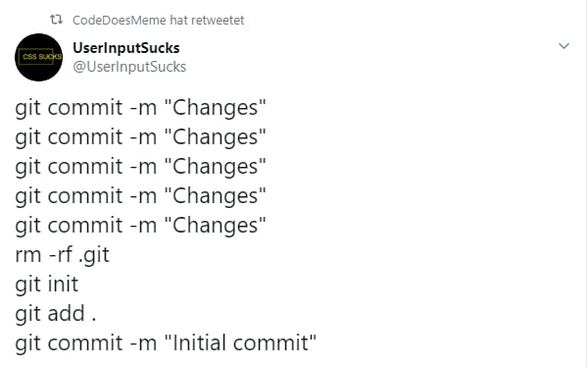Click the second git commit "Changes" line

[x=140, y=137]
